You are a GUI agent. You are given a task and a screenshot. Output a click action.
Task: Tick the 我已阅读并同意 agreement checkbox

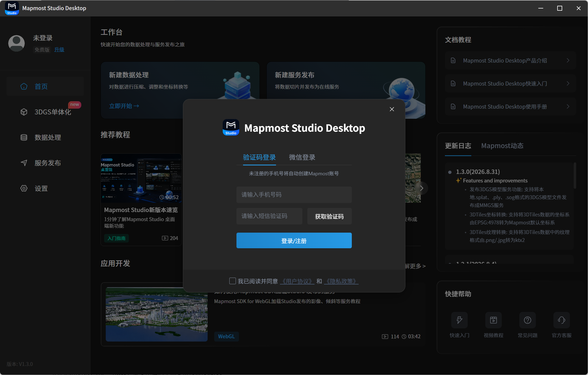coord(233,281)
